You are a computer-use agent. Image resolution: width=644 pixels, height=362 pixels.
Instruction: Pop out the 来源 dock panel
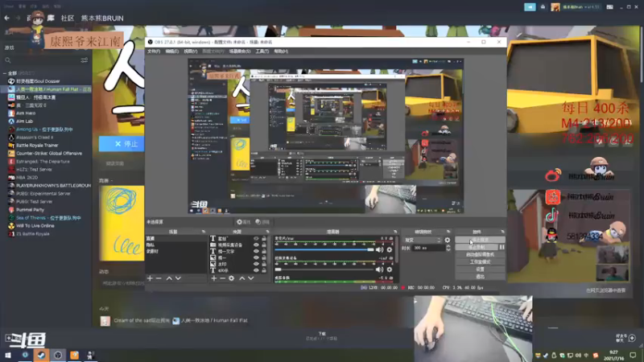[x=267, y=232]
